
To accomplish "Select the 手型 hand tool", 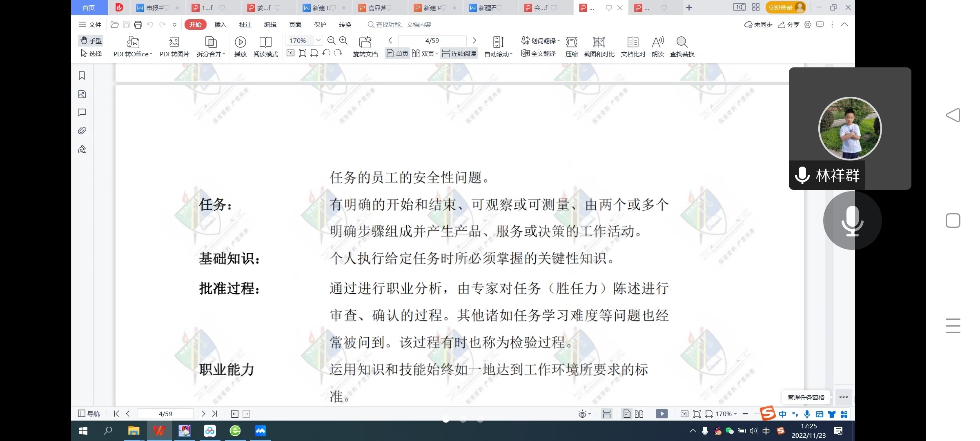I will pyautogui.click(x=91, y=40).
